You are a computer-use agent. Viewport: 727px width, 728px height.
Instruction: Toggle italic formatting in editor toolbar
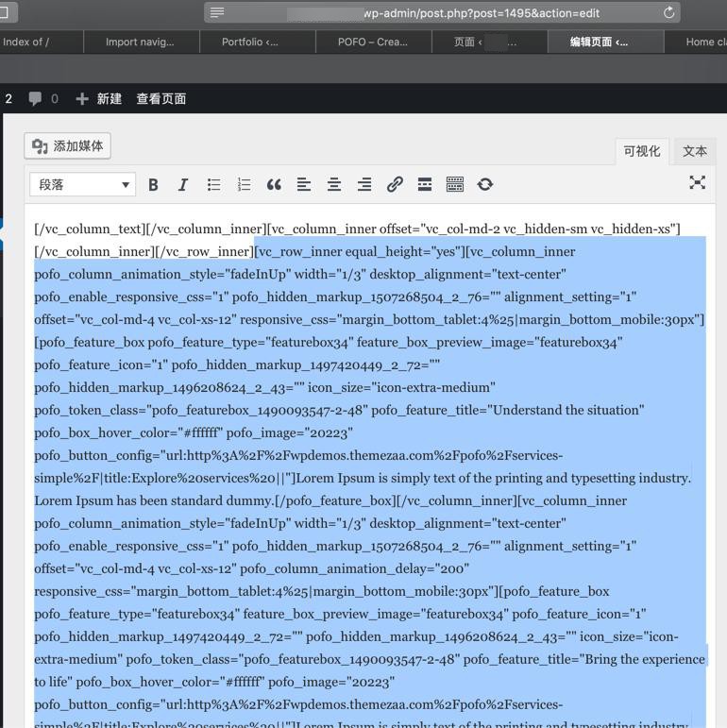click(x=183, y=185)
